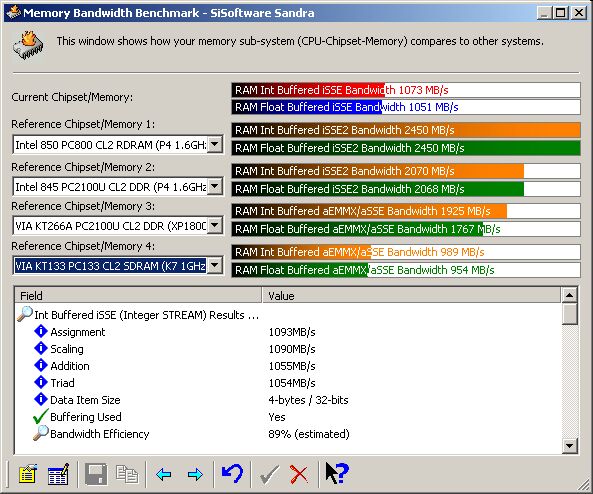The height and width of the screenshot is (494, 593).
Task: Click the green check beside Buffering Used
Action: pos(40,416)
